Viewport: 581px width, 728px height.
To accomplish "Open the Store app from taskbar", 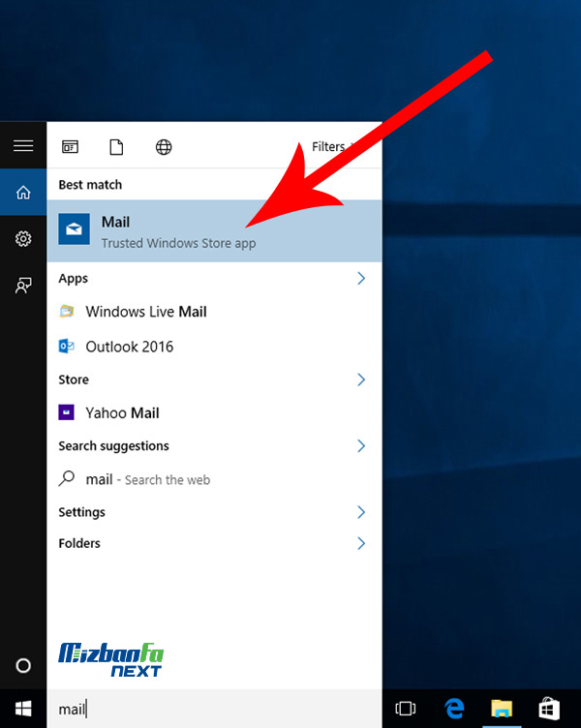I will pyautogui.click(x=548, y=709).
